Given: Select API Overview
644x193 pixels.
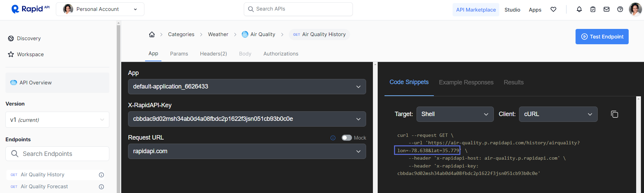Looking at the screenshot, I should pyautogui.click(x=57, y=83).
